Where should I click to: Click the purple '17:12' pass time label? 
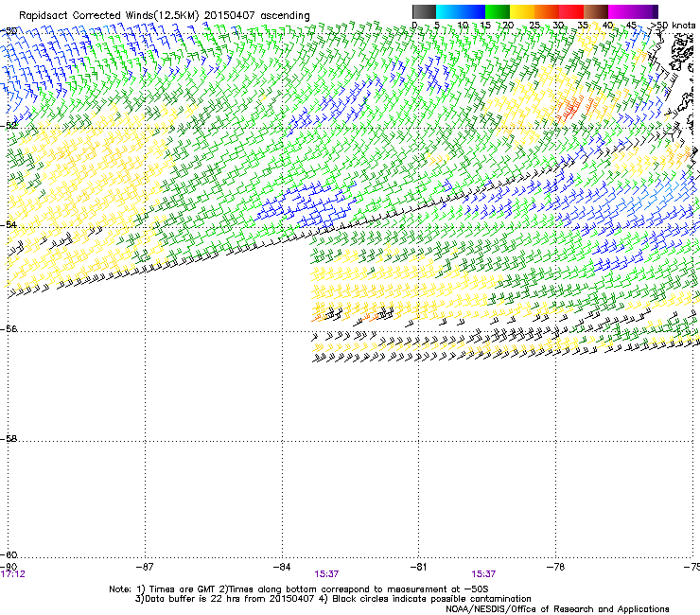(x=13, y=574)
